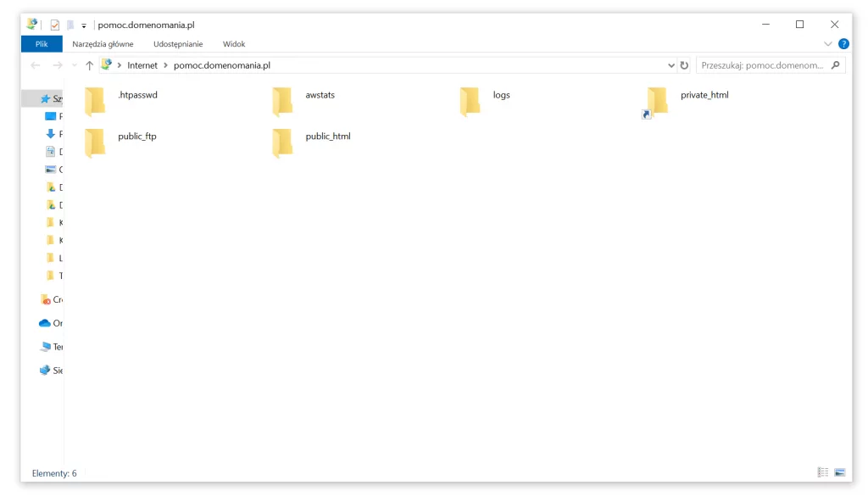Open the Customize Quick Access Toolbar dropdown
The width and height of the screenshot is (868, 502).
pyautogui.click(x=84, y=25)
